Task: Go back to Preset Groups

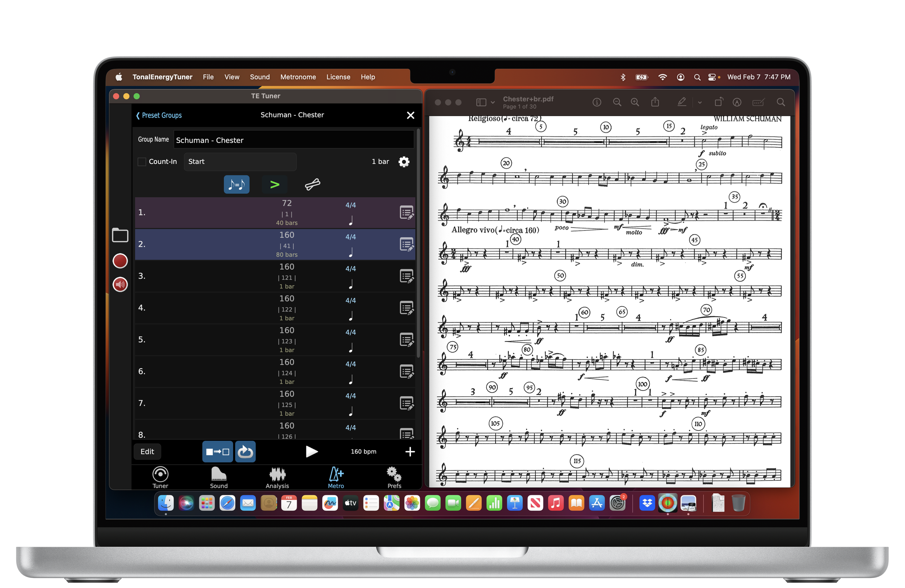Action: pos(159,115)
